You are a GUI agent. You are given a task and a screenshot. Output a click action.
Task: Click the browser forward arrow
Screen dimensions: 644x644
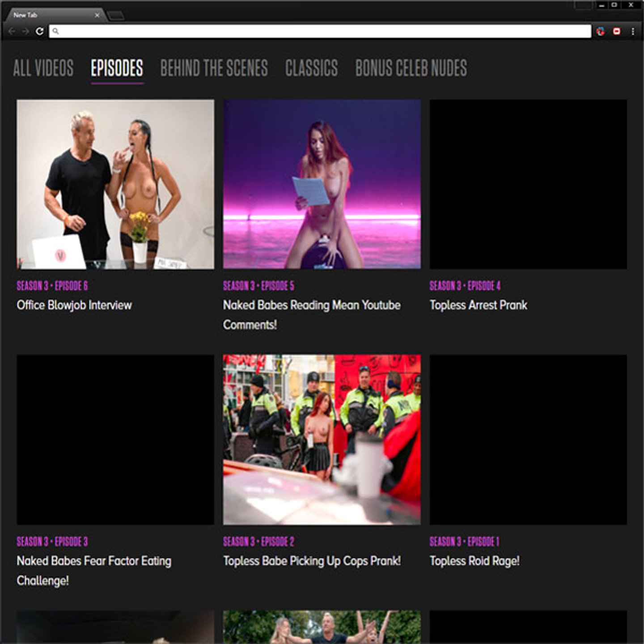[x=25, y=31]
